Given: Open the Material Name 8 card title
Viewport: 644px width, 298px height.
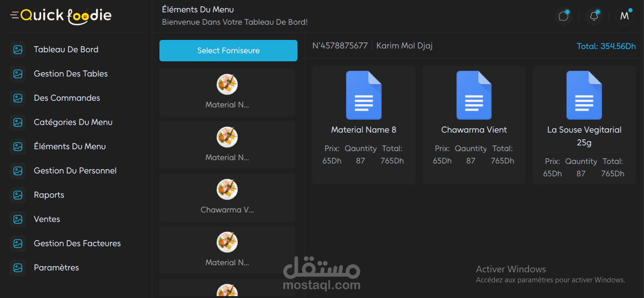Looking at the screenshot, I should pos(364,130).
